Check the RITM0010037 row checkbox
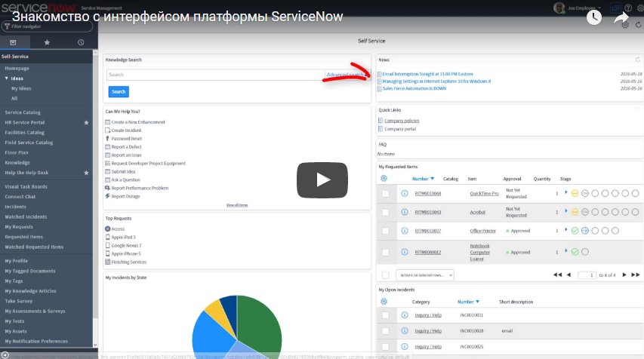Screen dimensions: 644x359 coord(385,231)
